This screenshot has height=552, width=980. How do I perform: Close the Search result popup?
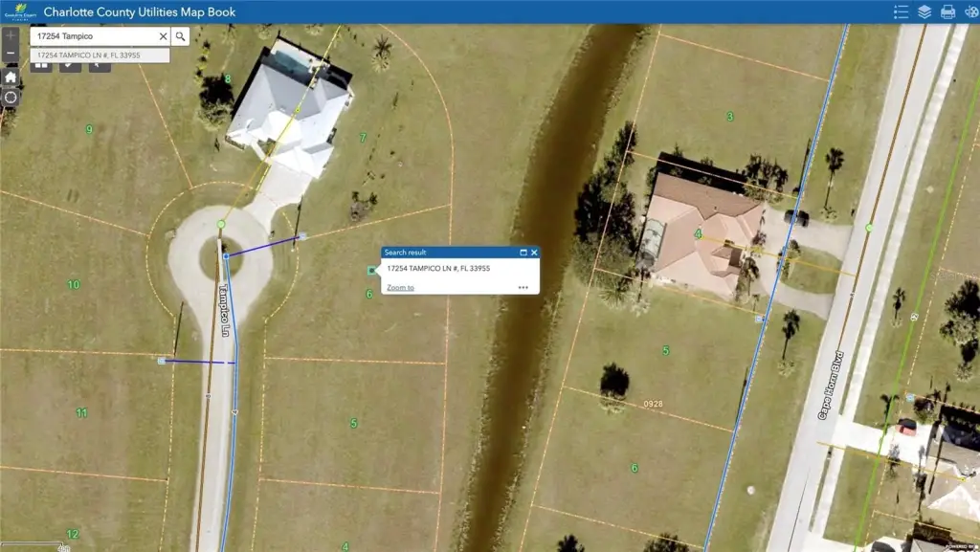(534, 253)
